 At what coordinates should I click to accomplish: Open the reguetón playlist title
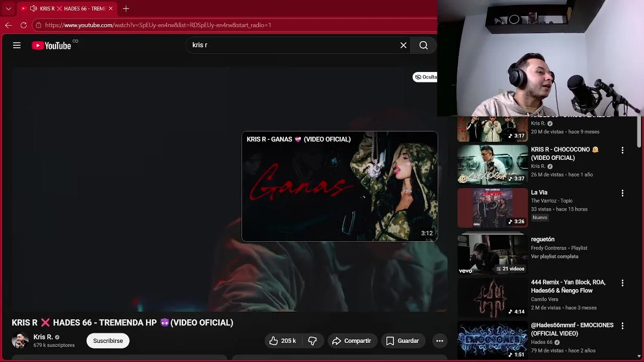click(542, 239)
